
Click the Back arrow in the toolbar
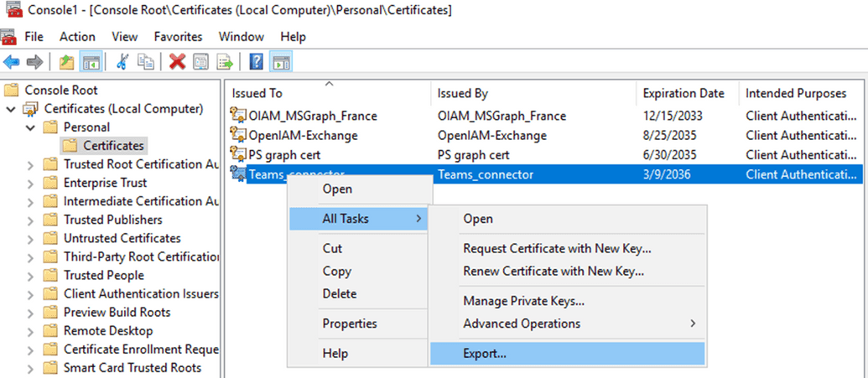pos(11,62)
